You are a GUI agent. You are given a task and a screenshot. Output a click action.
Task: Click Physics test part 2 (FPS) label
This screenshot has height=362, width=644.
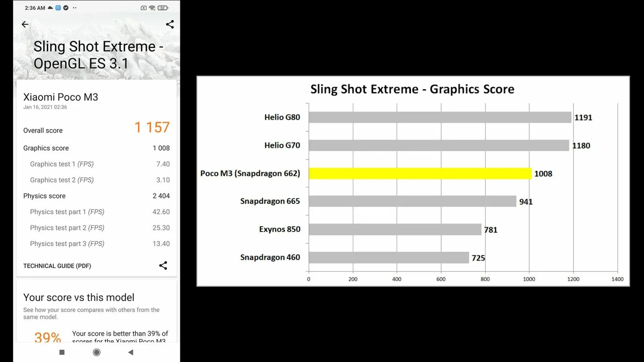(67, 228)
